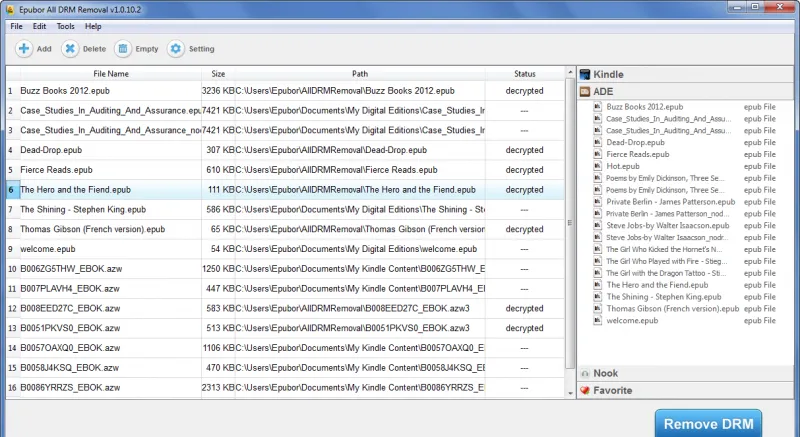Click the Epubor app icon in title bar
The image size is (800, 437).
pyautogui.click(x=10, y=10)
